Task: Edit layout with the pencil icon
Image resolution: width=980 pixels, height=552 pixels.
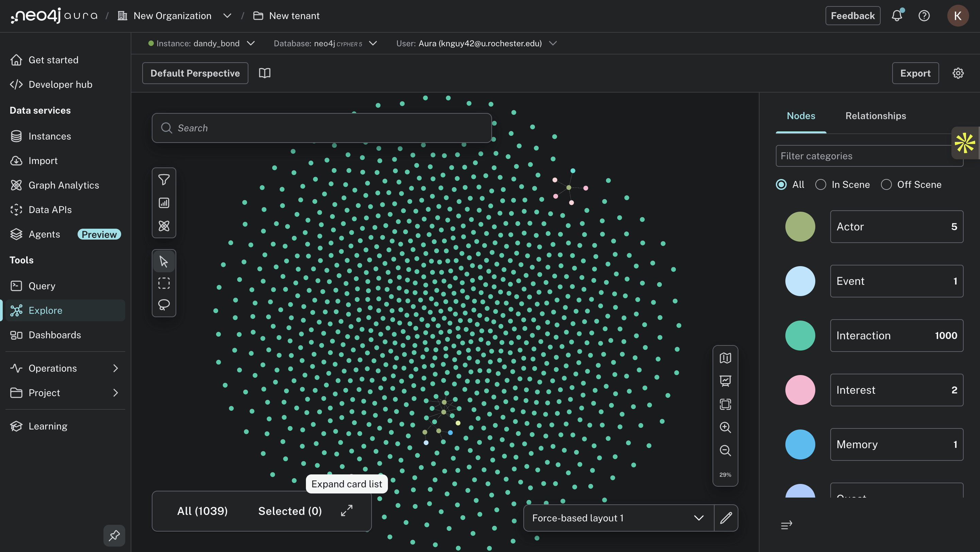Action: (726, 518)
